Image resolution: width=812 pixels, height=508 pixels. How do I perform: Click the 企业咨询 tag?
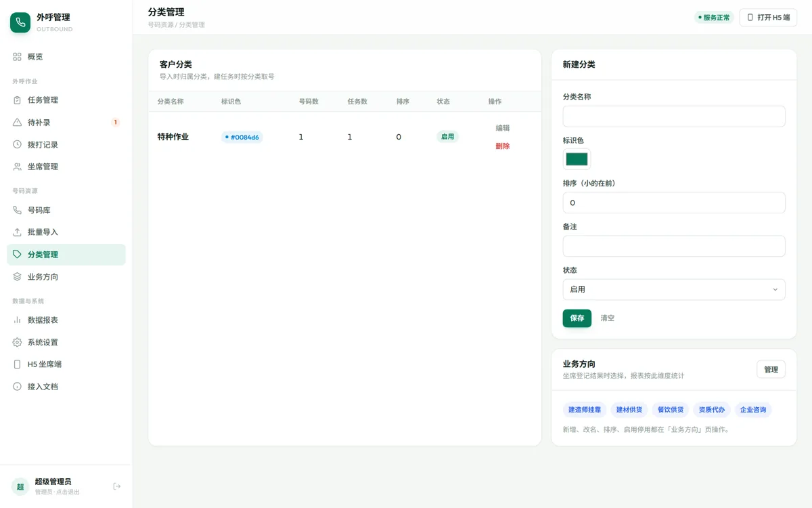pos(753,410)
